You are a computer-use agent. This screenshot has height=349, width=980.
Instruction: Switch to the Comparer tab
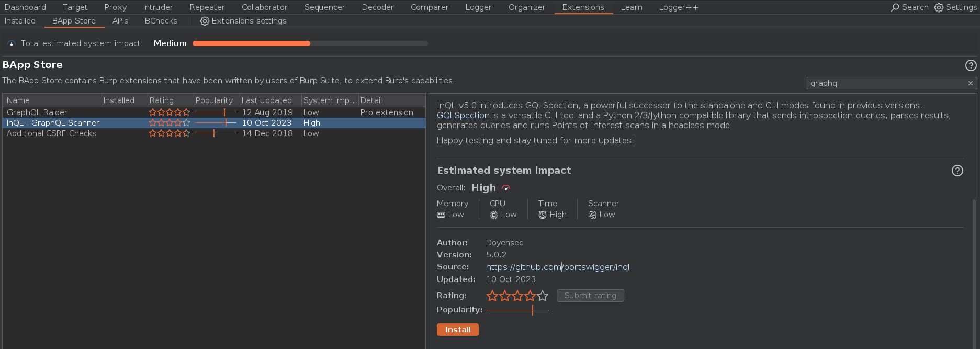point(430,7)
